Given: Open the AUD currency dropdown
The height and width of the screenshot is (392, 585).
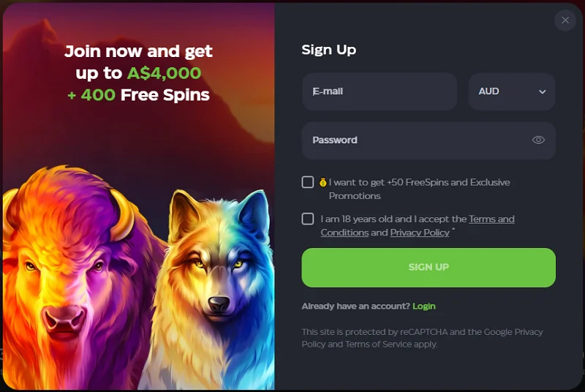Looking at the screenshot, I should tap(511, 91).
